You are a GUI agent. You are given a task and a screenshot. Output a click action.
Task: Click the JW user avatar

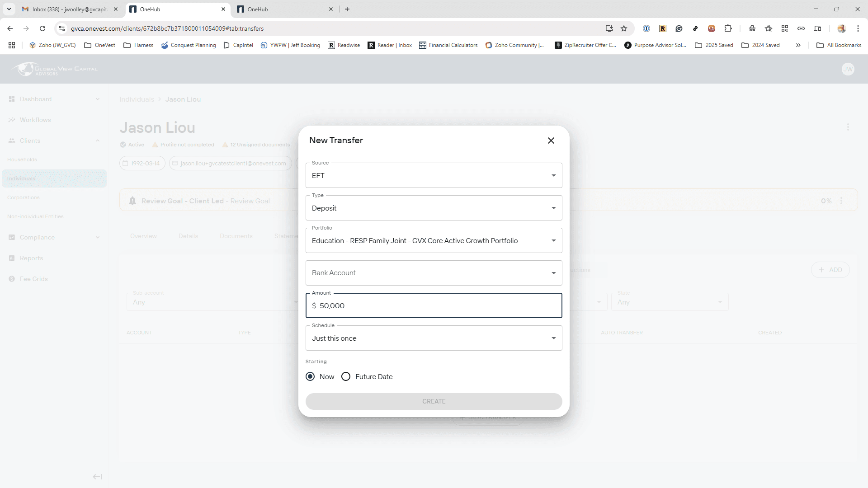click(x=848, y=69)
